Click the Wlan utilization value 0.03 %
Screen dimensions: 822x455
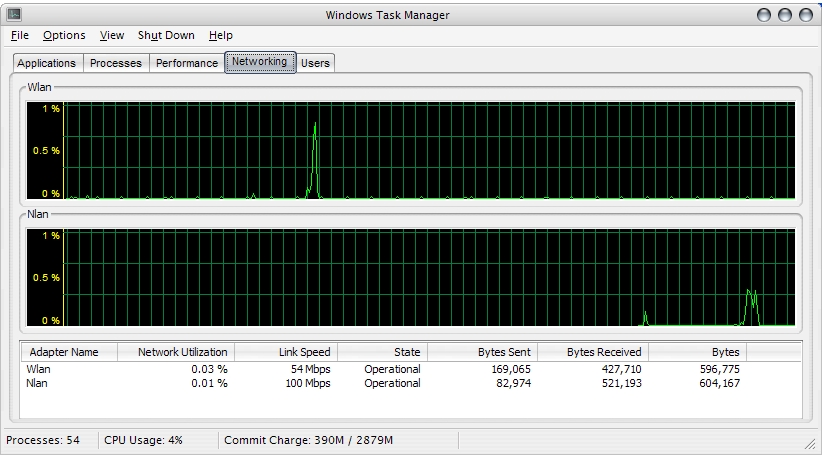(209, 369)
